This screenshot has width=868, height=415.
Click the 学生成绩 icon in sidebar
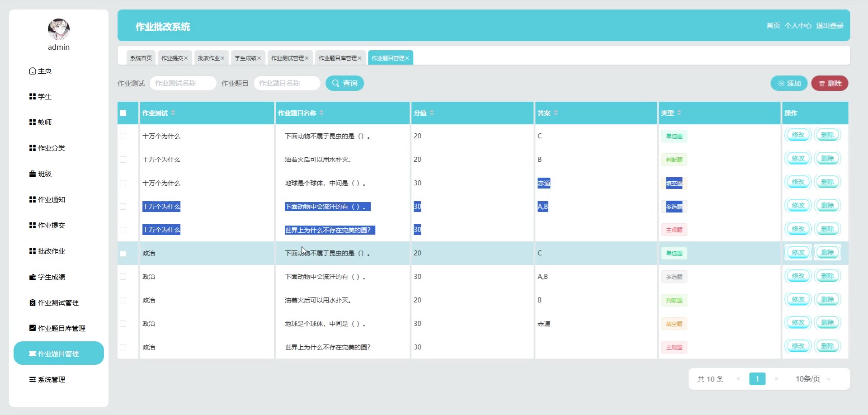click(33, 277)
